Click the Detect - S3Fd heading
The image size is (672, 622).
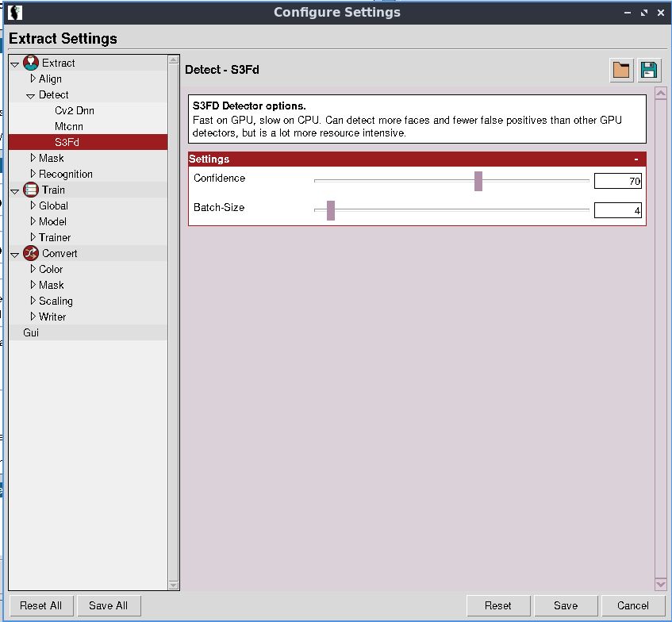click(222, 70)
